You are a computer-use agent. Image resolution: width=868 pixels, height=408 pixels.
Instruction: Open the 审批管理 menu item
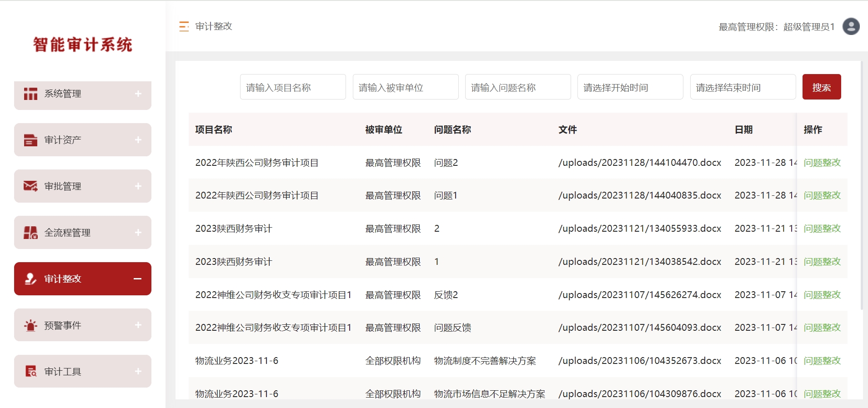coord(63,186)
